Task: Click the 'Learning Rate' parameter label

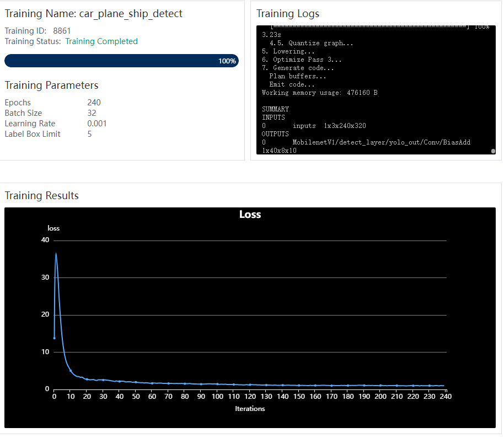Action: 30,124
